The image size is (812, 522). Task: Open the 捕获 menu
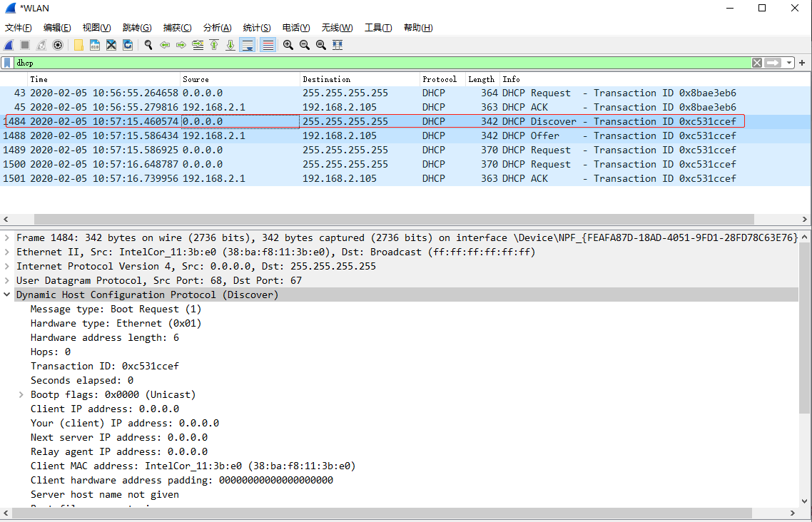177,27
